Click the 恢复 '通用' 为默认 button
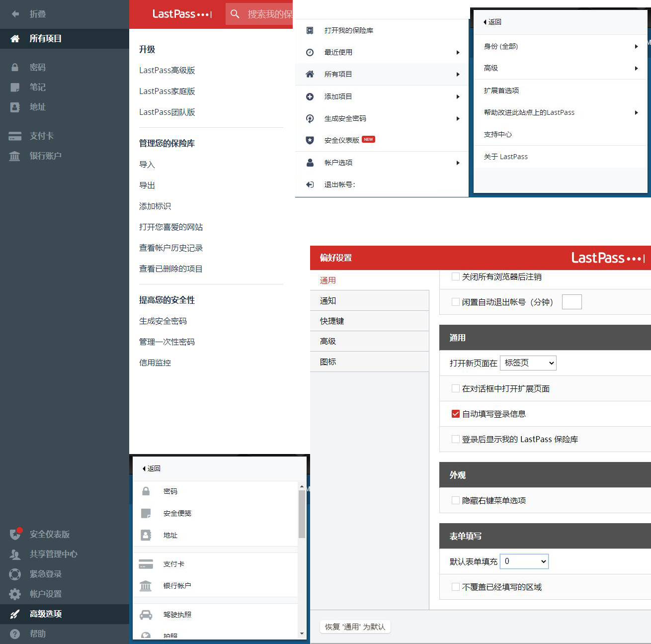This screenshot has width=651, height=644. pyautogui.click(x=355, y=627)
